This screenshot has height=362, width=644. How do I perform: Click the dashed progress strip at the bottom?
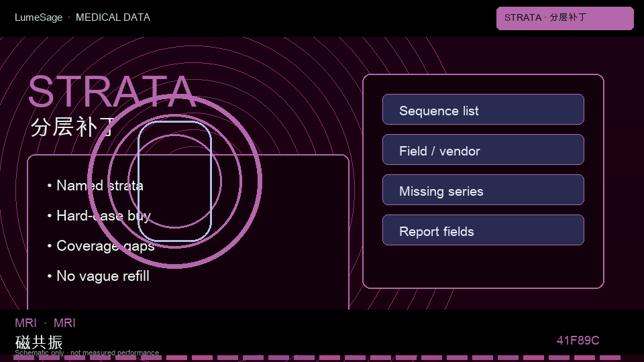(317, 358)
